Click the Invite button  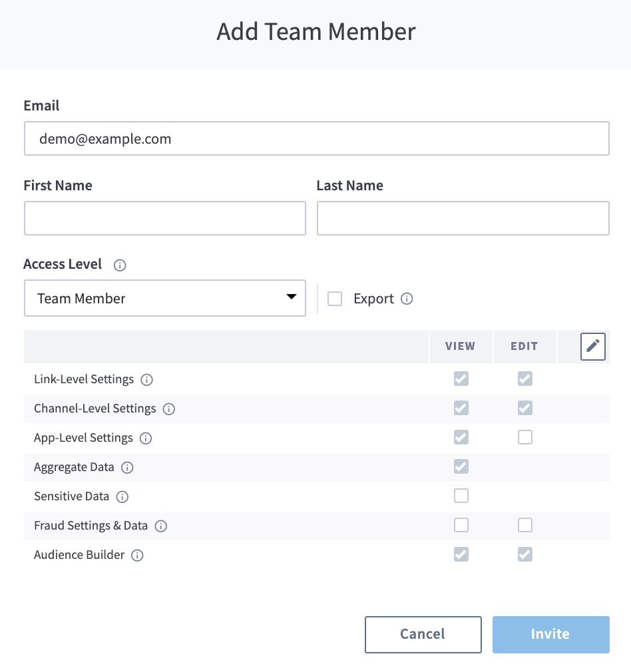tap(551, 635)
